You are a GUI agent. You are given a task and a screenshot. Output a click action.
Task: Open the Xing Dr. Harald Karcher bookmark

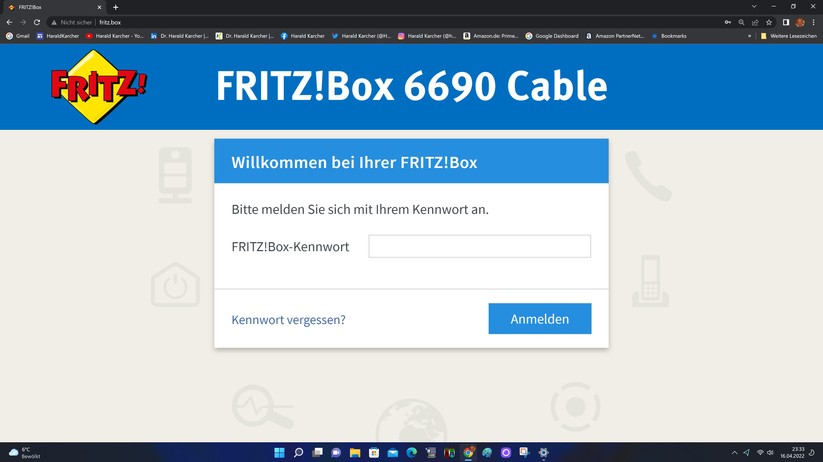coord(245,36)
